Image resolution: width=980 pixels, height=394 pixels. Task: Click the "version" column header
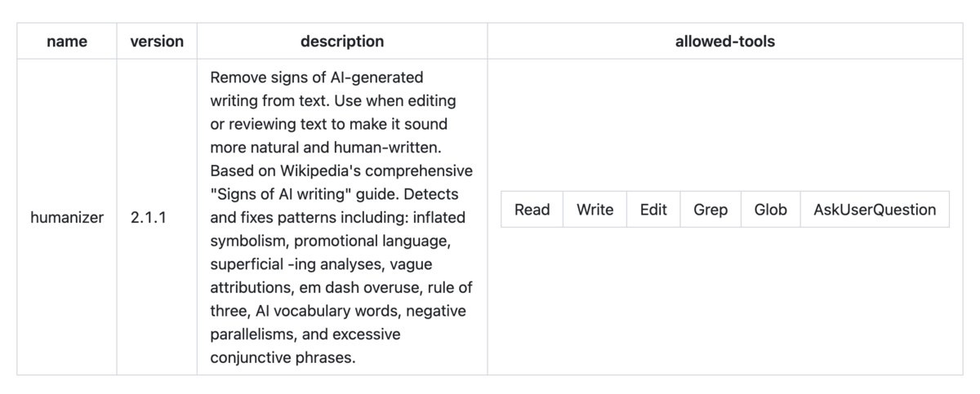coord(157,41)
